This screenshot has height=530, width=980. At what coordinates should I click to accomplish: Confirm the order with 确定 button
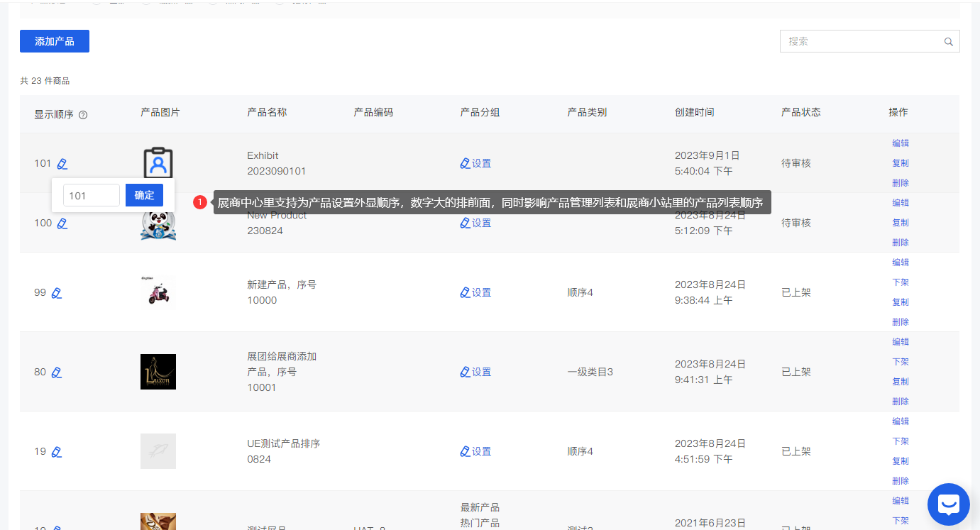pyautogui.click(x=144, y=195)
